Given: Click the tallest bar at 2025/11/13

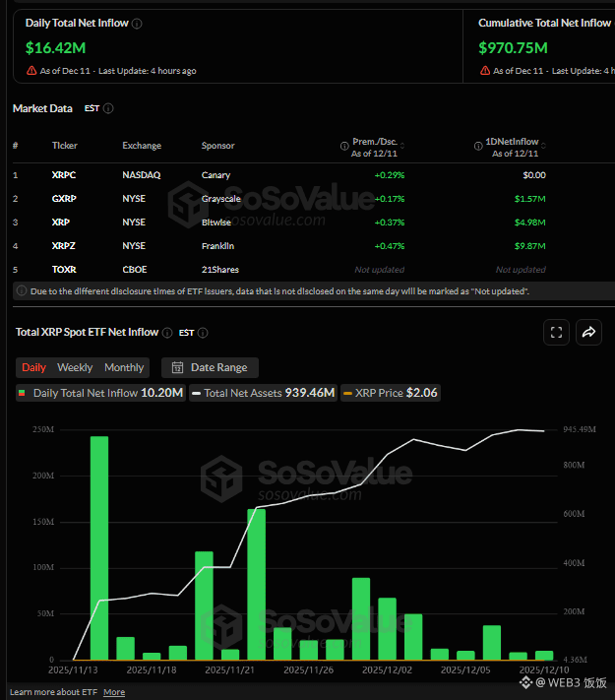Looking at the screenshot, I should pyautogui.click(x=99, y=547).
